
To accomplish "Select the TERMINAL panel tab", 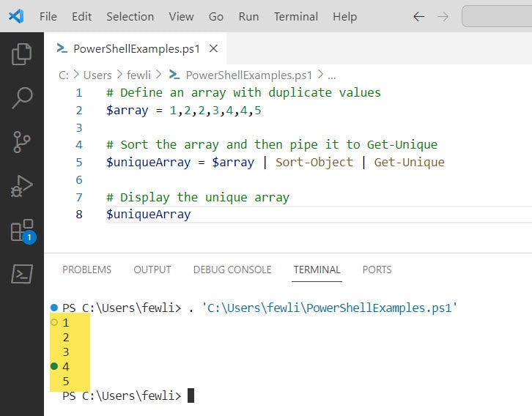I will point(317,270).
